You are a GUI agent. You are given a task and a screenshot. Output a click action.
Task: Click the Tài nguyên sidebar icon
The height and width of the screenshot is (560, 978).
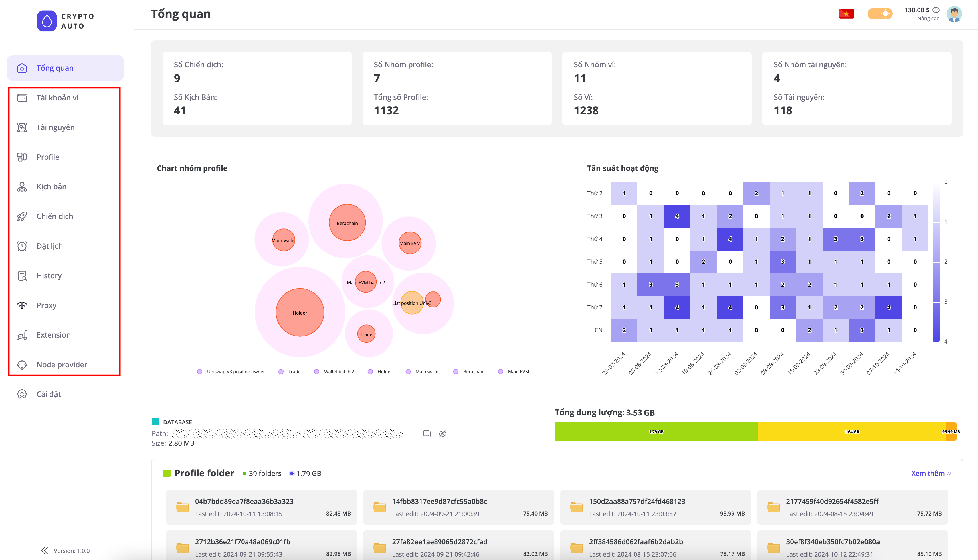pos(22,127)
